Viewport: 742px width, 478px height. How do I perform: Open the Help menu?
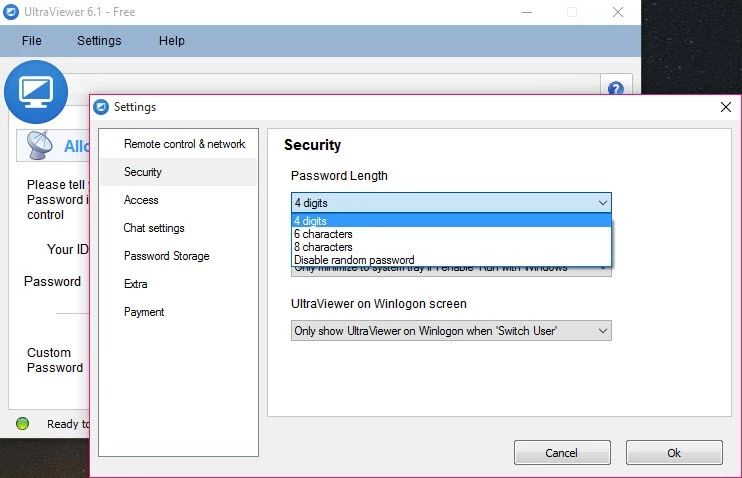(x=172, y=41)
